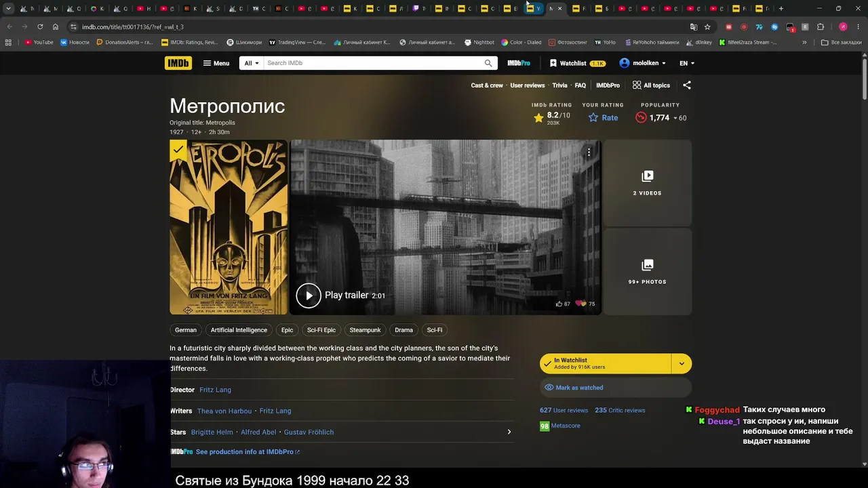Play the trailer with the play button

(309, 296)
